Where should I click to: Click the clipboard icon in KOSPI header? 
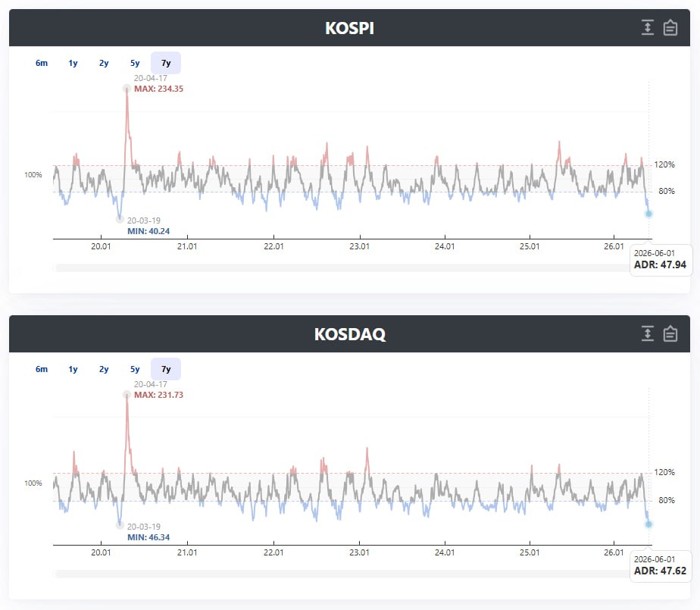click(x=670, y=27)
